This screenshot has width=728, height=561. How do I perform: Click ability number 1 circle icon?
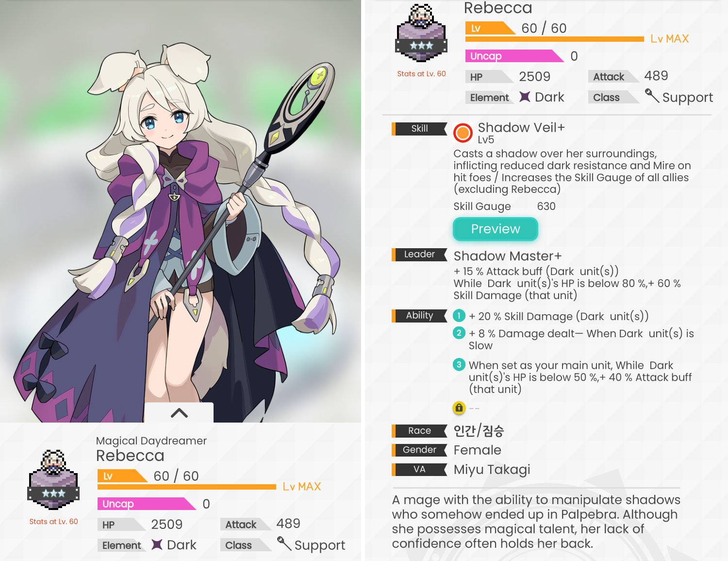coord(459,316)
